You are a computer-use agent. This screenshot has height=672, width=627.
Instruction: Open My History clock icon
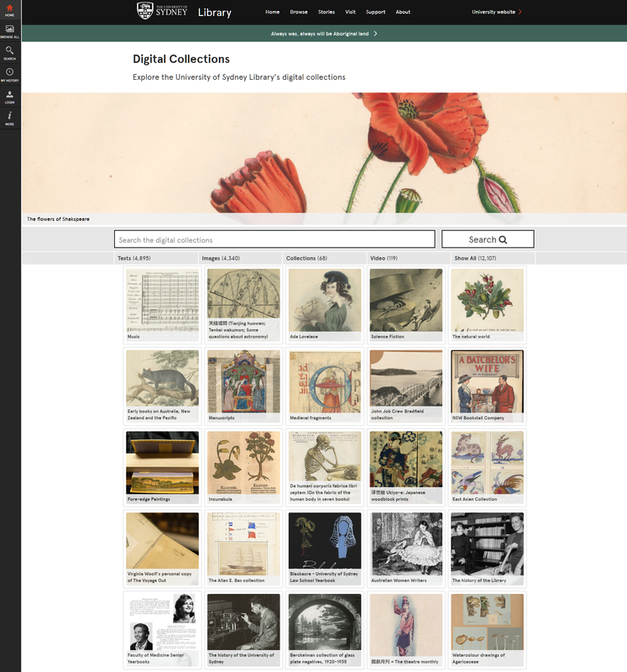click(x=10, y=75)
